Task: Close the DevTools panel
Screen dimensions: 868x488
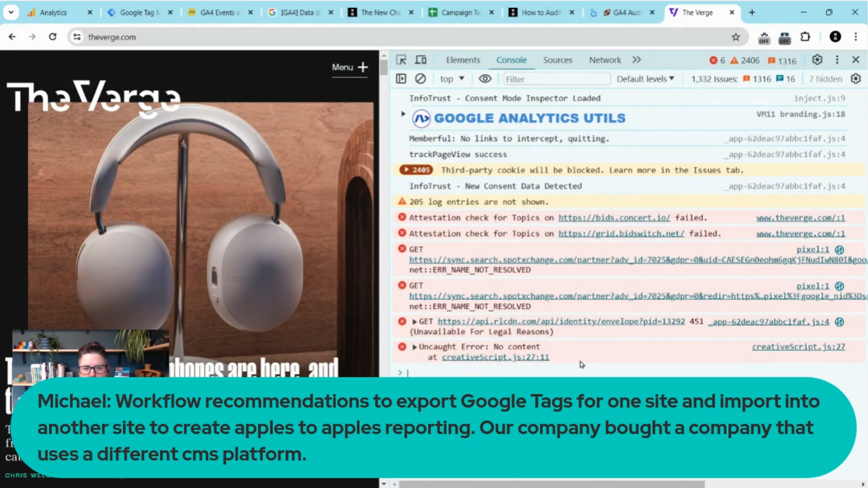Action: pyautogui.click(x=856, y=60)
